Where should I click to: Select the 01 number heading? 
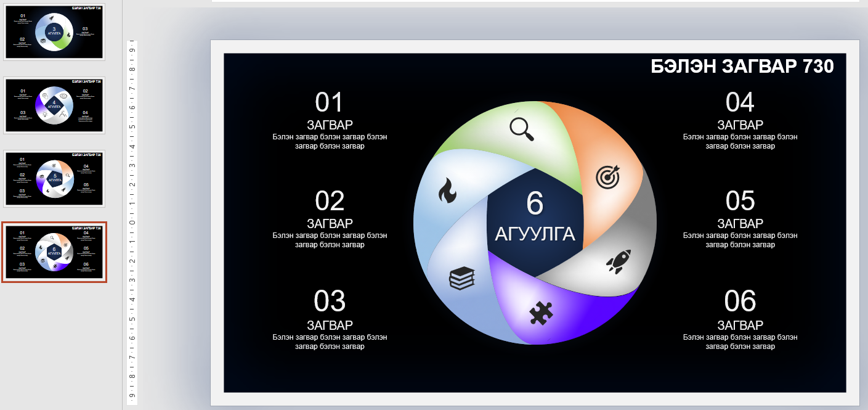pyautogui.click(x=329, y=102)
